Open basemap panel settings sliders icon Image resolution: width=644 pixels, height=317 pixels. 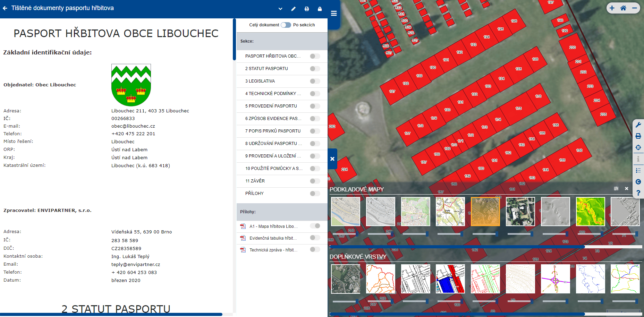pyautogui.click(x=616, y=189)
